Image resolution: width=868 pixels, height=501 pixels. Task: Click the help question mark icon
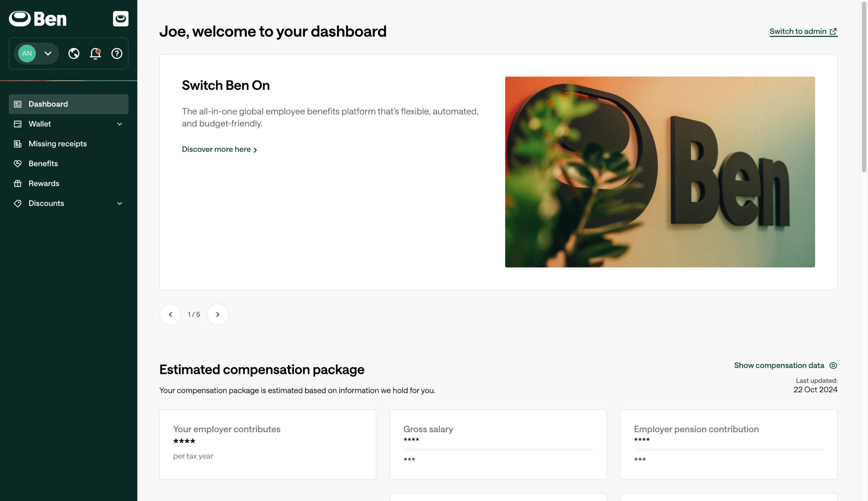pos(117,53)
